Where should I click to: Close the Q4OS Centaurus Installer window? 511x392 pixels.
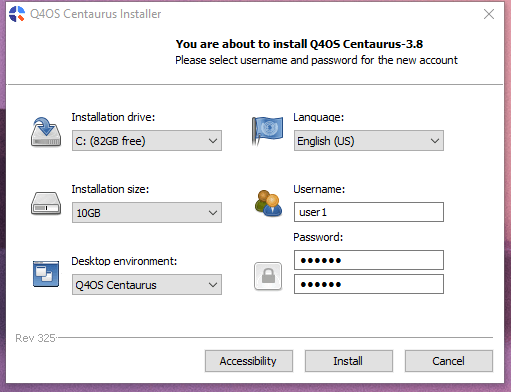click(x=489, y=14)
